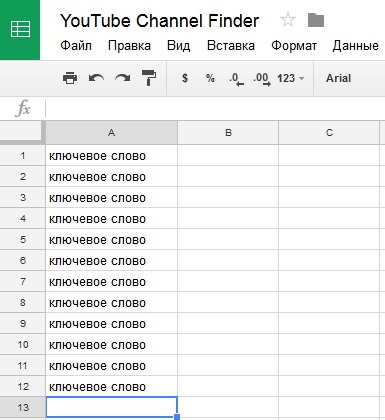Open the Данные menu

[x=356, y=46]
